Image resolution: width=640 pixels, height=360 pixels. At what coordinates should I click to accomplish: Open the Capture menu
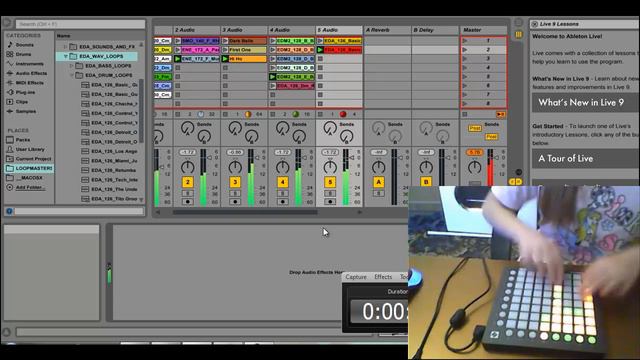[x=356, y=277]
